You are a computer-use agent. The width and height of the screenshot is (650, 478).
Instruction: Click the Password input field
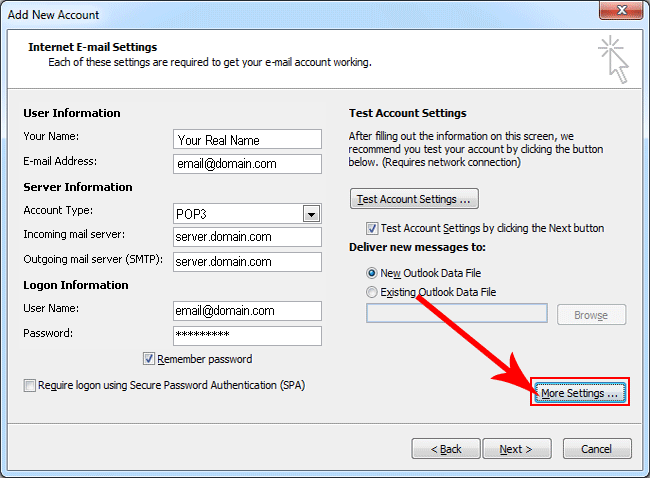coord(247,336)
